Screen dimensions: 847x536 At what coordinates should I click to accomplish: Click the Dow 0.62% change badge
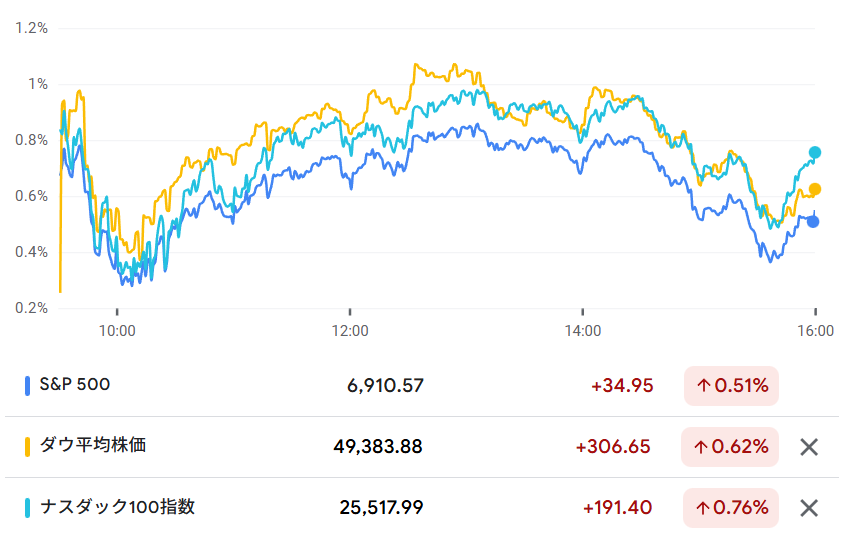coord(731,447)
